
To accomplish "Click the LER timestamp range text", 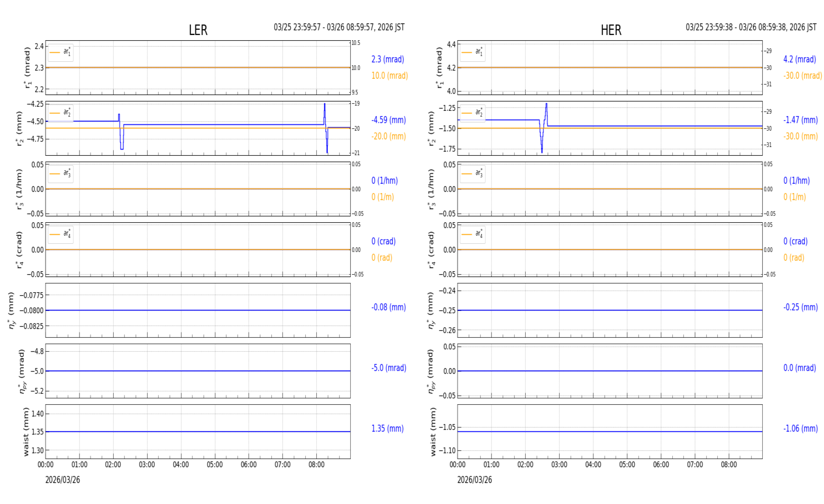I will click(x=339, y=27).
